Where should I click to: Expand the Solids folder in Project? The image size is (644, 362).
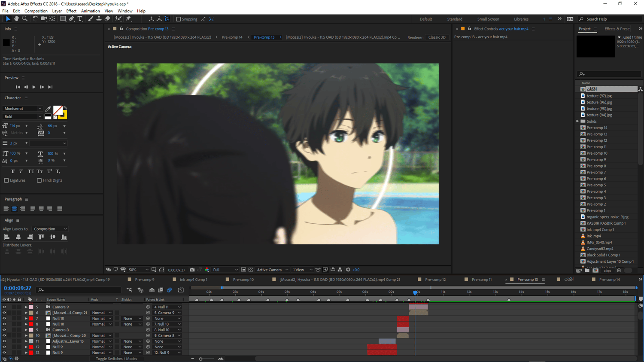coord(578,122)
